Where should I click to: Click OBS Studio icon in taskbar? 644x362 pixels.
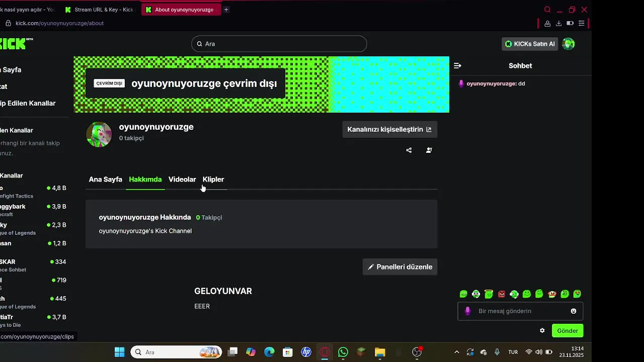417,352
